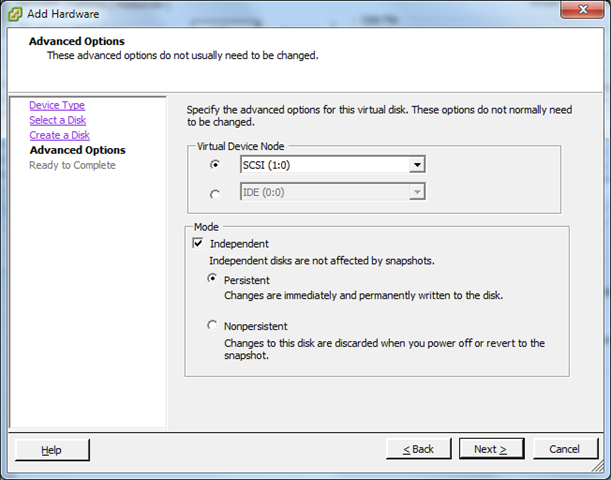The width and height of the screenshot is (611, 480).
Task: Select the SCSI virtual device node radio
Action: (x=214, y=165)
